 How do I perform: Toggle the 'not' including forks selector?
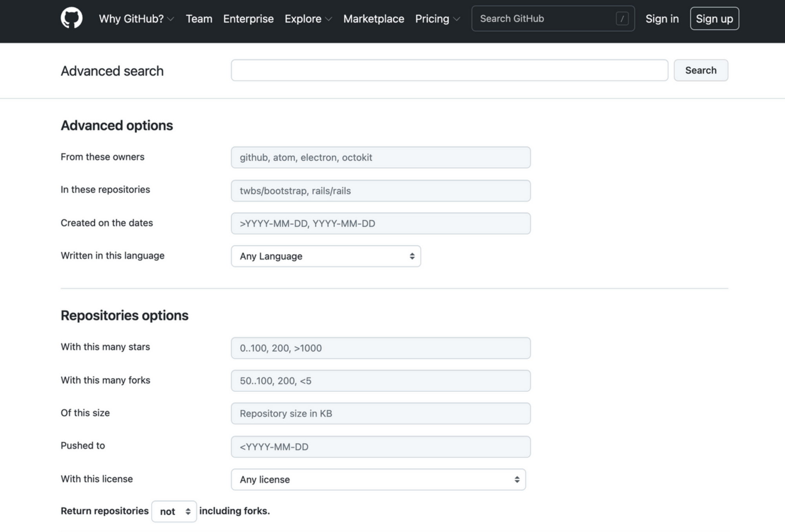(174, 511)
